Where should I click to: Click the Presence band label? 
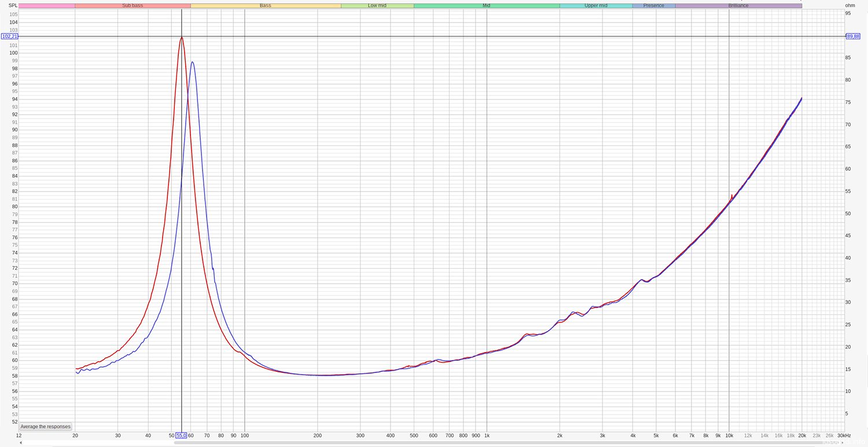click(x=654, y=5)
